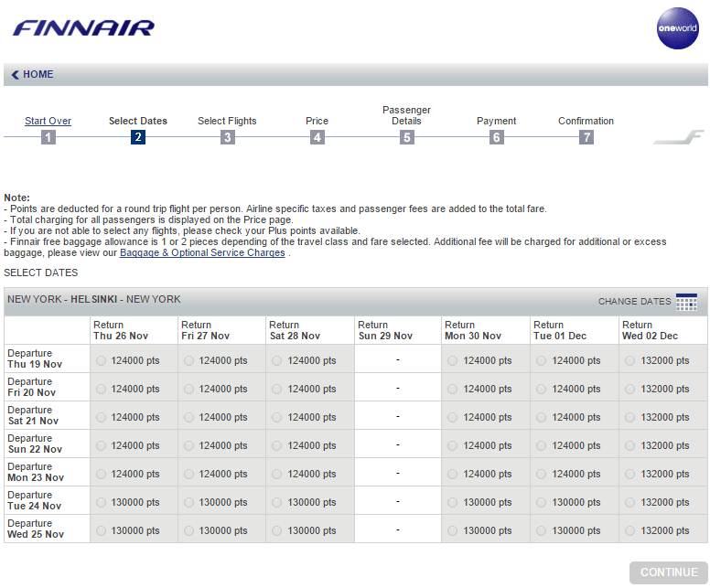Select Sat 21 Nov departure, Tue 01 Dec return
The width and height of the screenshot is (710, 588).
point(541,418)
